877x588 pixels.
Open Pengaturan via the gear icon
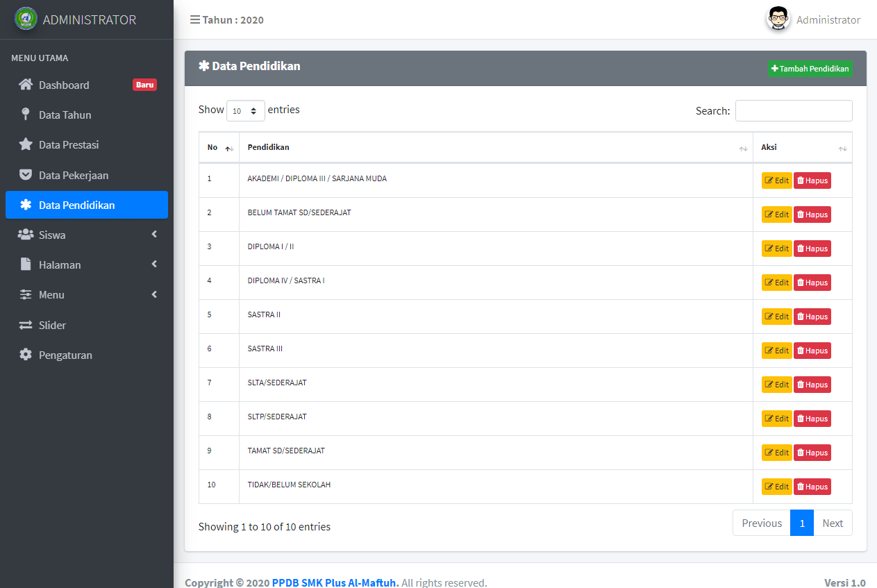point(24,355)
